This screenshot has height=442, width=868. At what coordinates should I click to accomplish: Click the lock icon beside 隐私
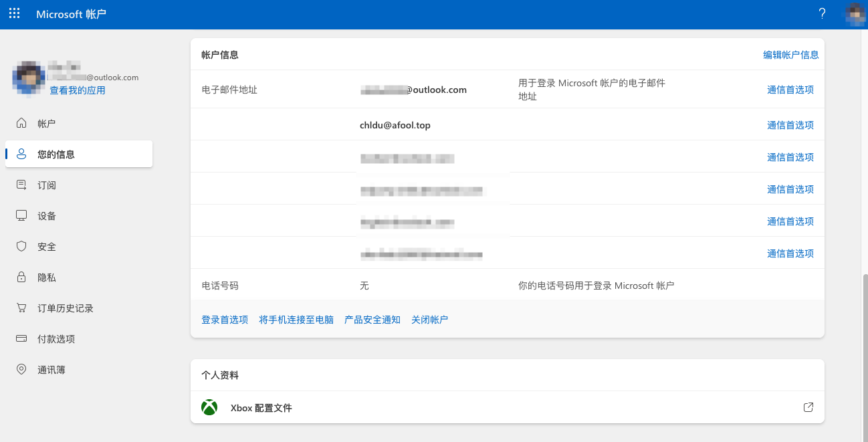click(21, 277)
